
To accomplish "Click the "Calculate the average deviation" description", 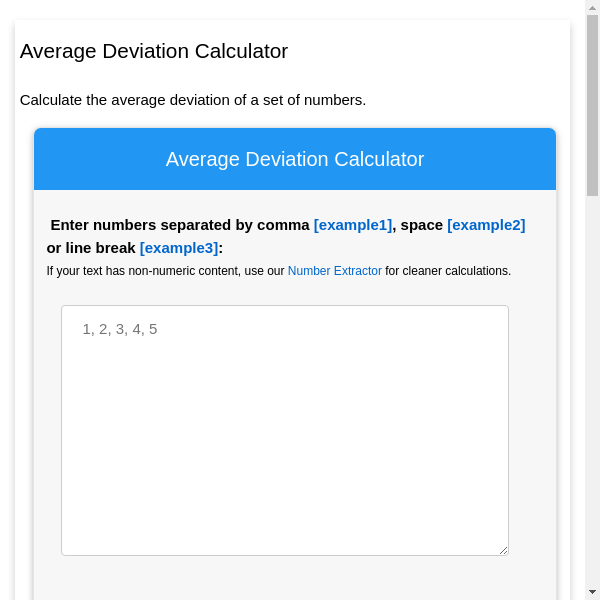I will coord(193,100).
